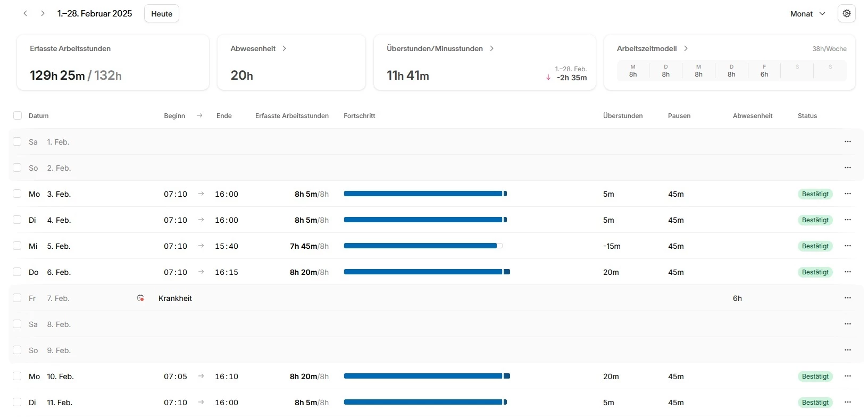This screenshot has height=419, width=868.
Task: Click end time 15:40 on 5. Feb.
Action: pyautogui.click(x=227, y=246)
